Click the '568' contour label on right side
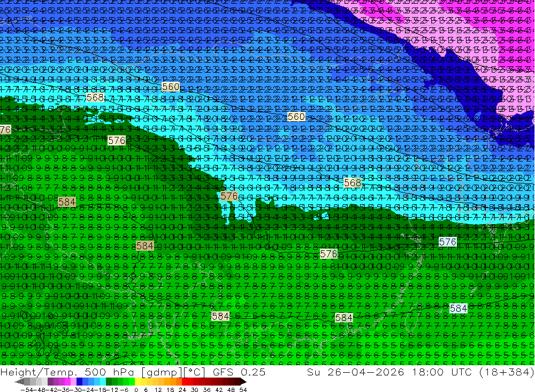 352,182
